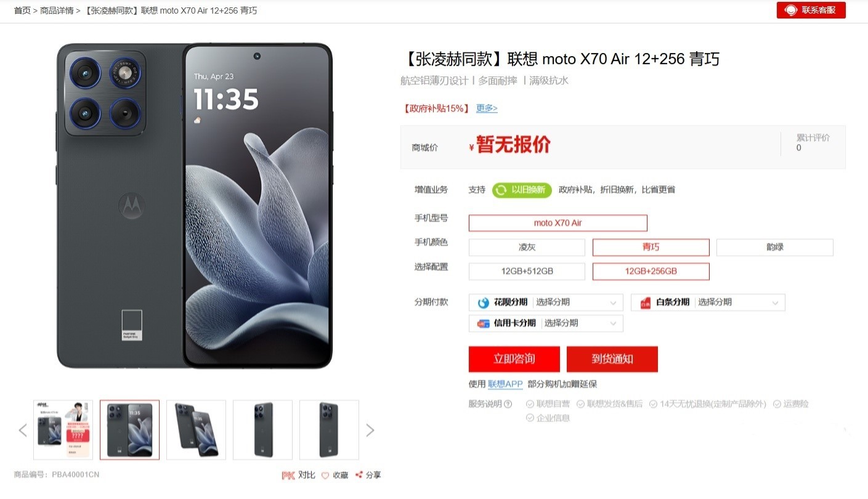
Task: Show next thumbnails with right arrow
Action: click(x=370, y=430)
